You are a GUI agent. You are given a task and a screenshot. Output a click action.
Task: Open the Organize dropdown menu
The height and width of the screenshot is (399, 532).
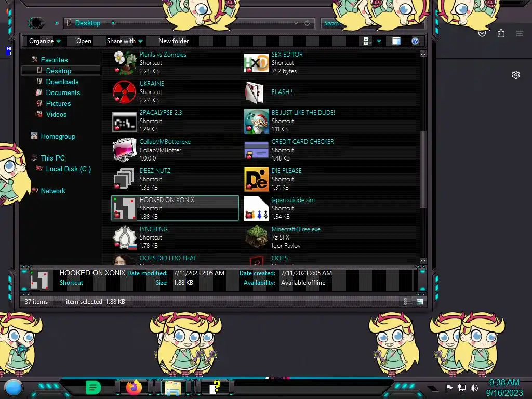[45, 41]
